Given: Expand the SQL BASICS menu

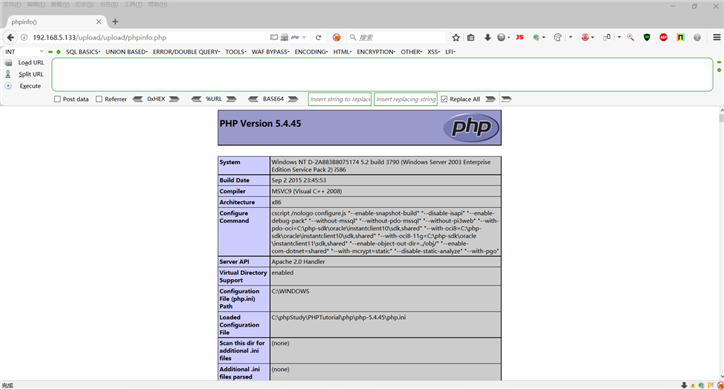Looking at the screenshot, I should pyautogui.click(x=83, y=52).
